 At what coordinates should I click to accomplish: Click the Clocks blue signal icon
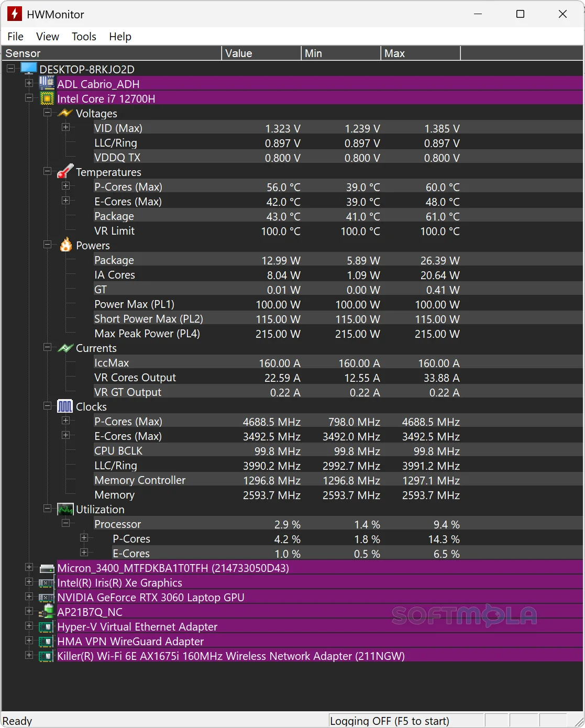65,406
